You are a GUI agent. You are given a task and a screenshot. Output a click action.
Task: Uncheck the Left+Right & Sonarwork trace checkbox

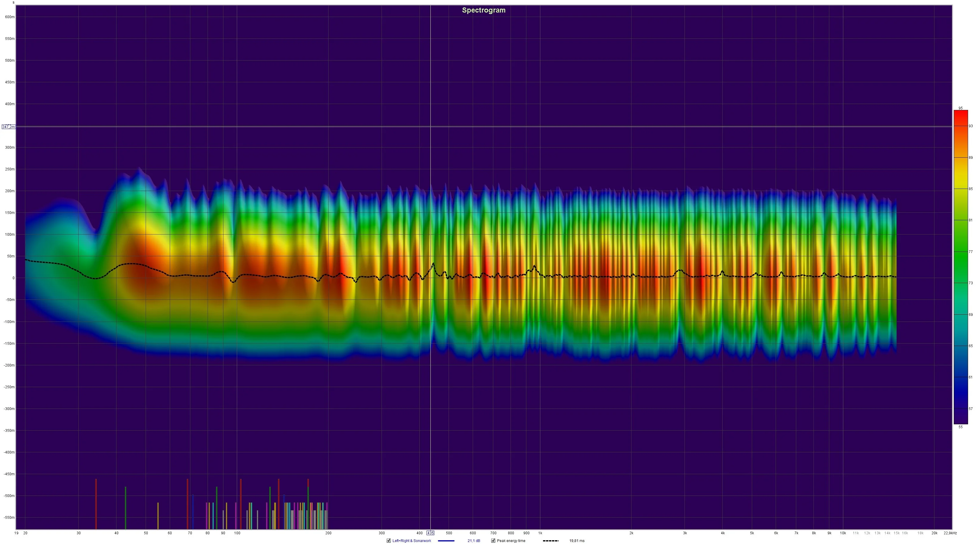click(388, 541)
